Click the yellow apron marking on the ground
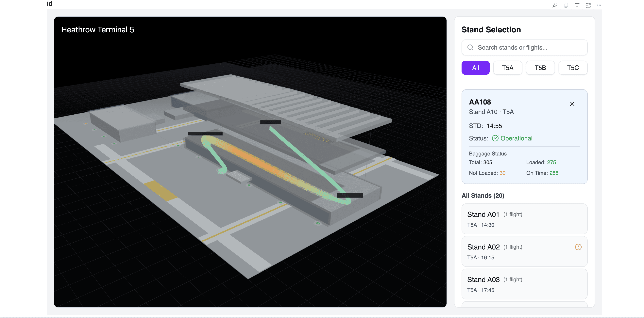 (161, 190)
